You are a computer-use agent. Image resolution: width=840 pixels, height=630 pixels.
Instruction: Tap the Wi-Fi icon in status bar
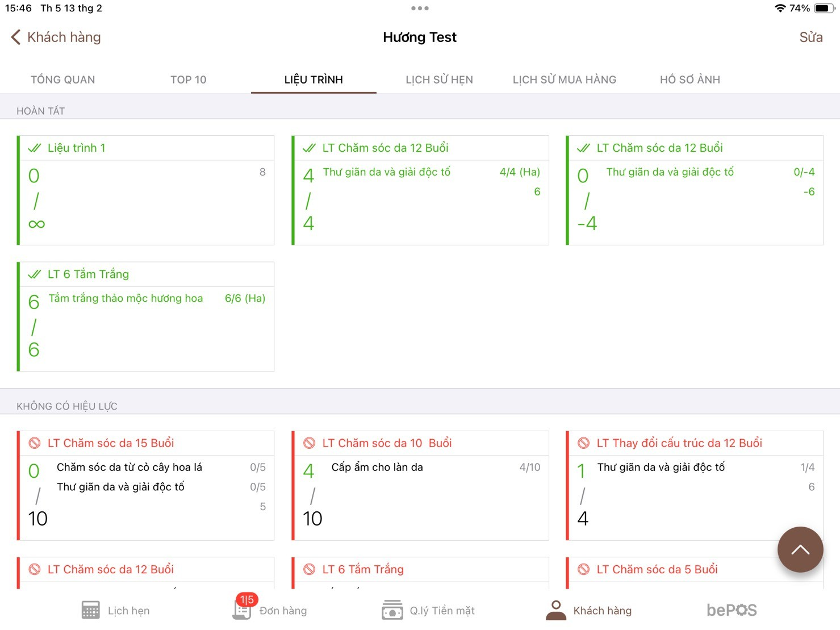click(780, 8)
